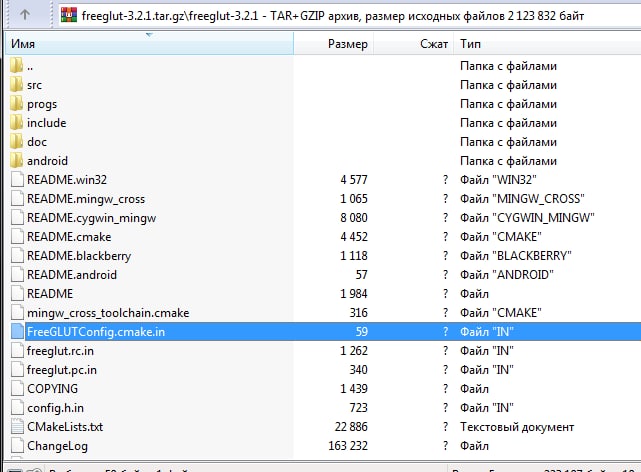Click README.cmake file icon
The width and height of the screenshot is (641, 472).
click(x=17, y=237)
